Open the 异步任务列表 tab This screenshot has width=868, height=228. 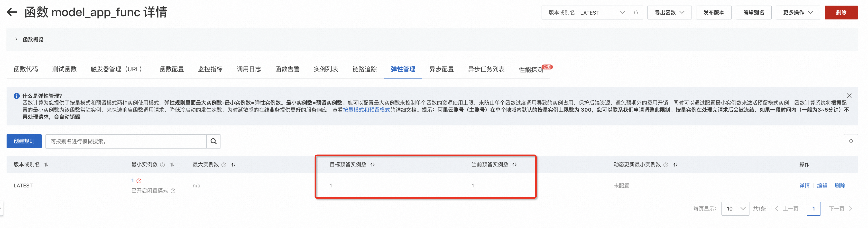(486, 69)
